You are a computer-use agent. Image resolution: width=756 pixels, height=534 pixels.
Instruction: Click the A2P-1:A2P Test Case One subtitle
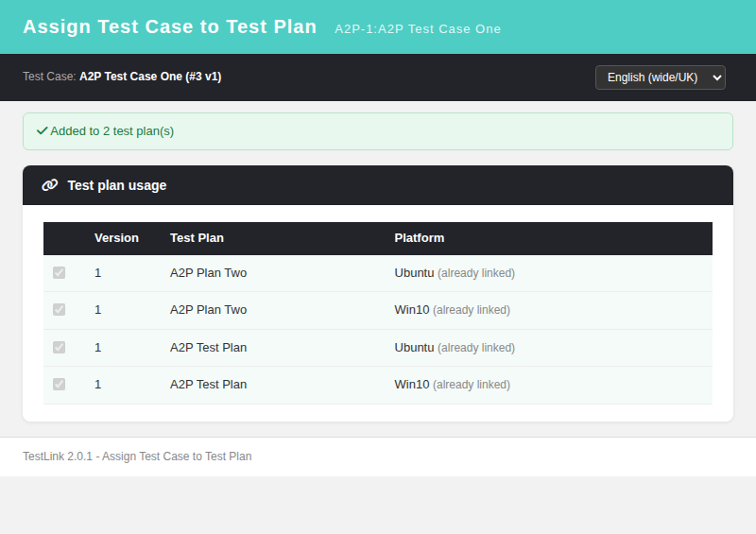(418, 29)
